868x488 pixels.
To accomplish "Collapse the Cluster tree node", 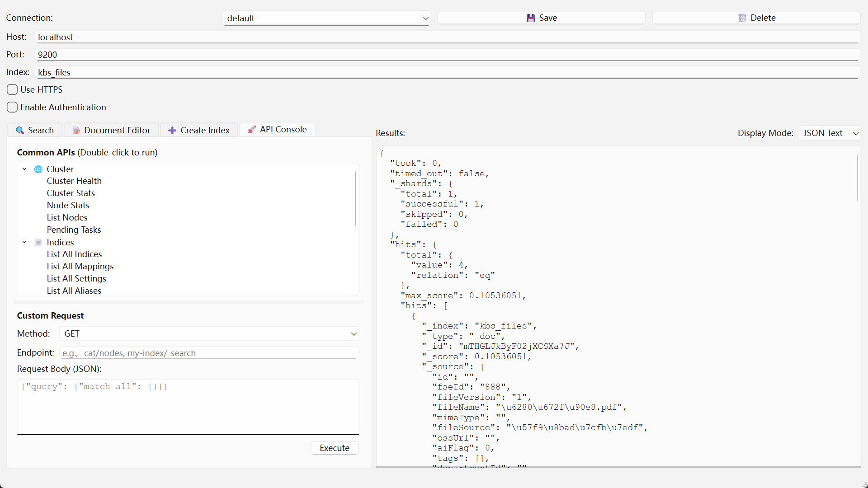I will click(24, 169).
